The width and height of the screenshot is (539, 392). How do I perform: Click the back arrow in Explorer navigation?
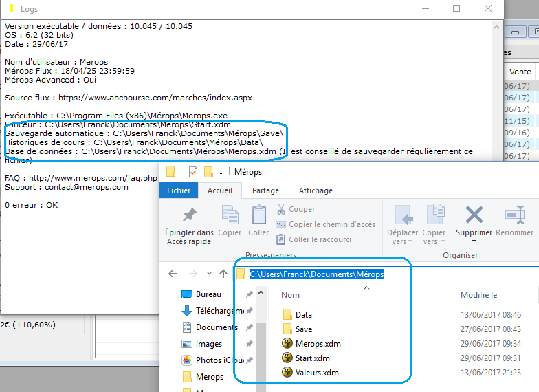(x=173, y=274)
